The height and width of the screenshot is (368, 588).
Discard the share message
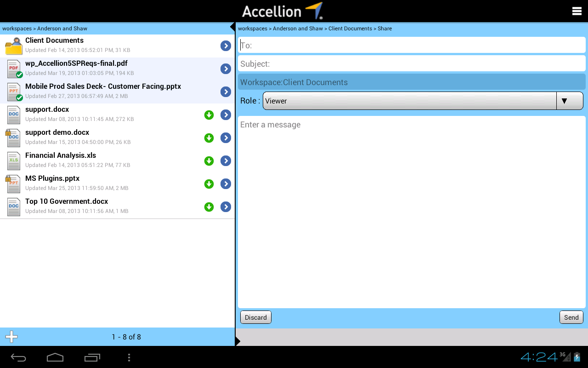pyautogui.click(x=256, y=317)
